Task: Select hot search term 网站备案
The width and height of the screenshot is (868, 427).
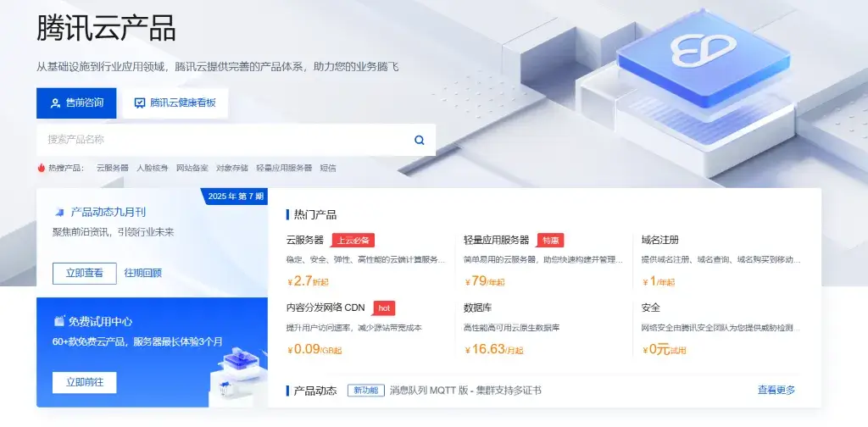Action: [192, 168]
